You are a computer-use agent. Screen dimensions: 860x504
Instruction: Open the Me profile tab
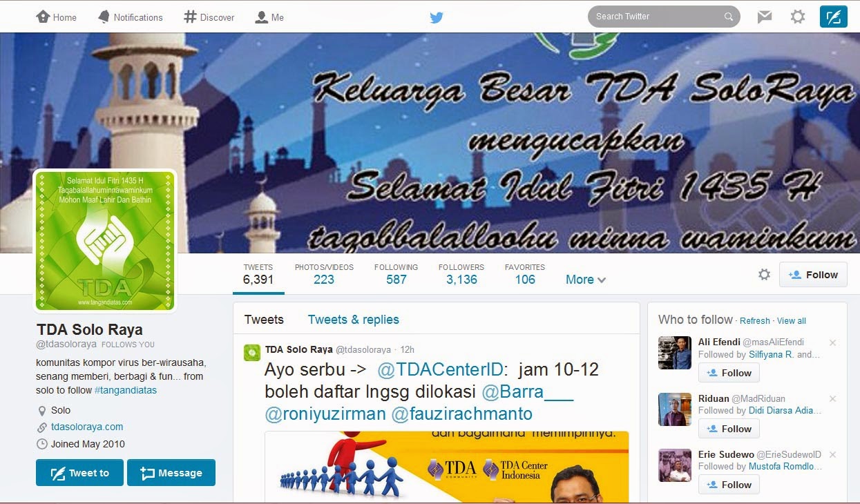click(x=269, y=17)
